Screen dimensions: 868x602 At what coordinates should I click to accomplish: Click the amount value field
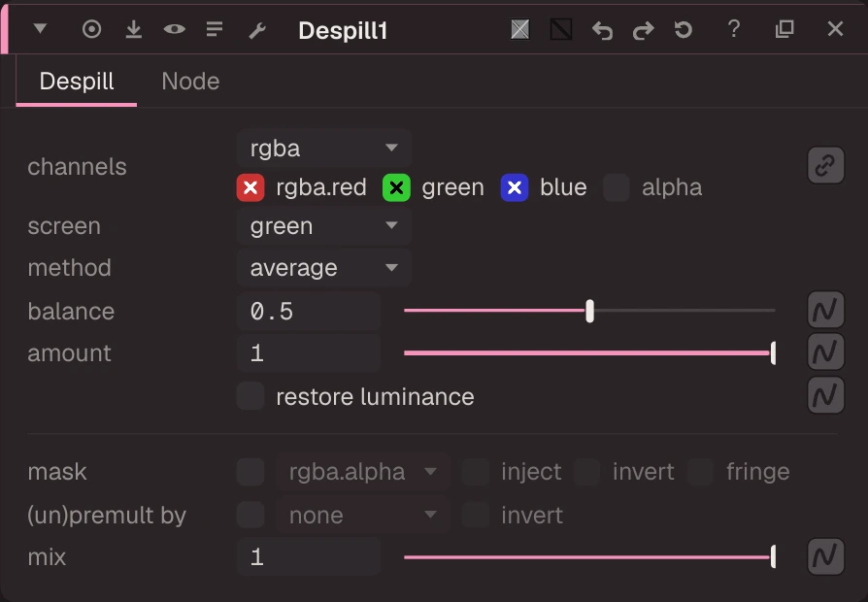tap(309, 353)
